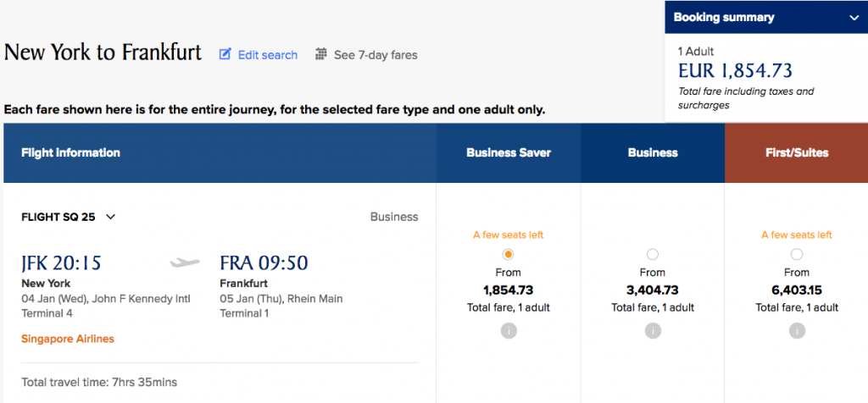Select First/Suites 6,403.15 fare radio button
The width and height of the screenshot is (868, 403).
797,254
